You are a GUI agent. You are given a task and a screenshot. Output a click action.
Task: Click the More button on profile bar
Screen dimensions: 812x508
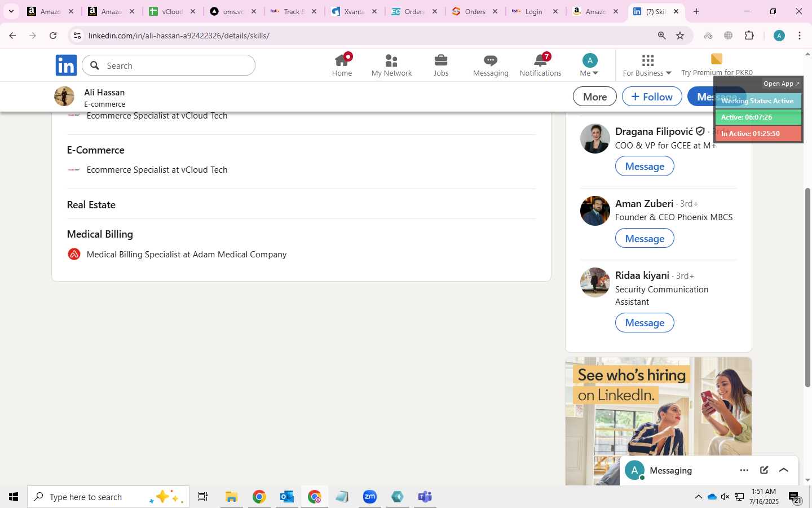click(595, 97)
